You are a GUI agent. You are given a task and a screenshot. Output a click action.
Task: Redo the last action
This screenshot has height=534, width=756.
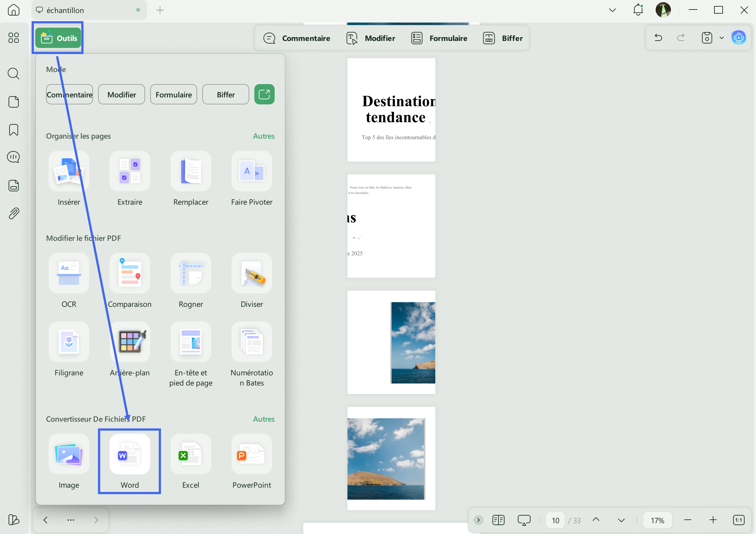[681, 38]
